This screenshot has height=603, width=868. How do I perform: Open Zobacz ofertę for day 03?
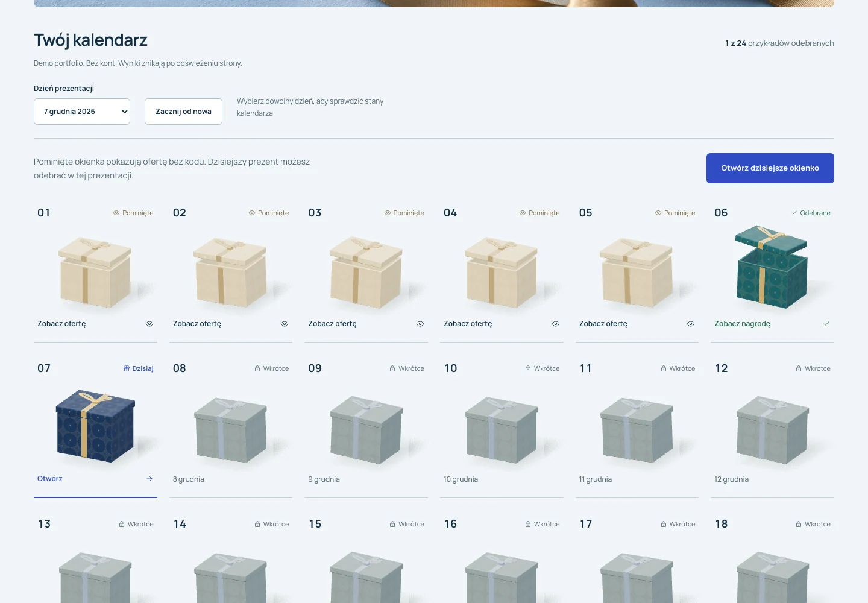pos(332,324)
